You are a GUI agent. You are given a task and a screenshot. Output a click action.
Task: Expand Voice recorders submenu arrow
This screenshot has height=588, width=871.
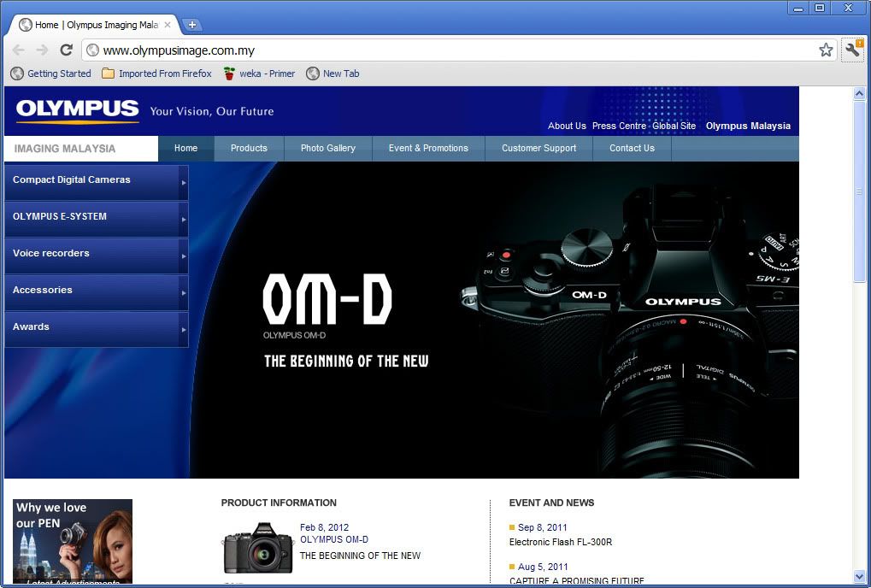(x=184, y=256)
